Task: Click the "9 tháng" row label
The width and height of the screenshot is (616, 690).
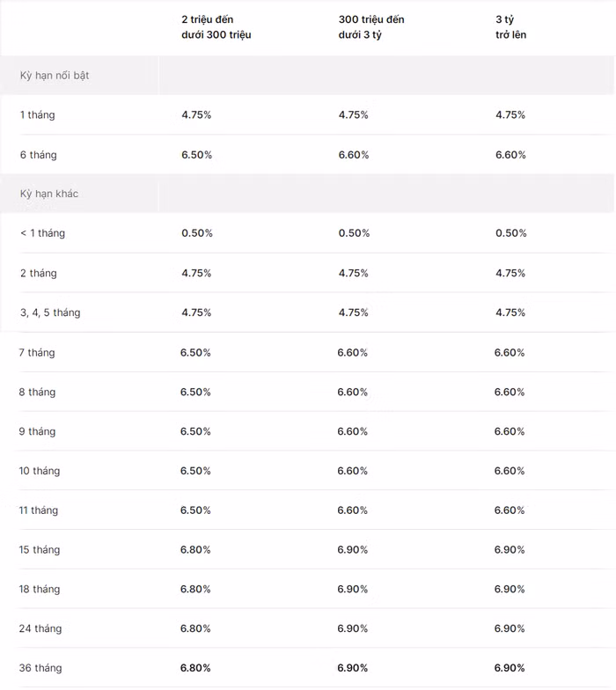Action: coord(37,431)
